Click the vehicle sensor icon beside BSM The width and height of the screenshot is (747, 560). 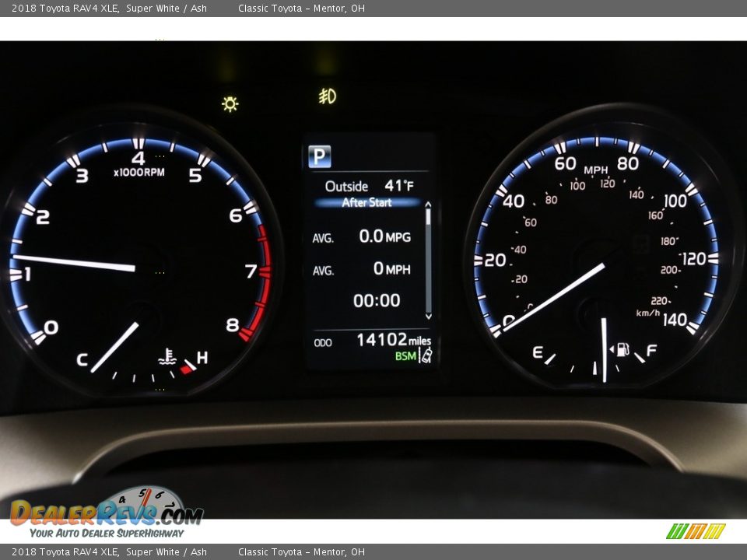coord(426,355)
